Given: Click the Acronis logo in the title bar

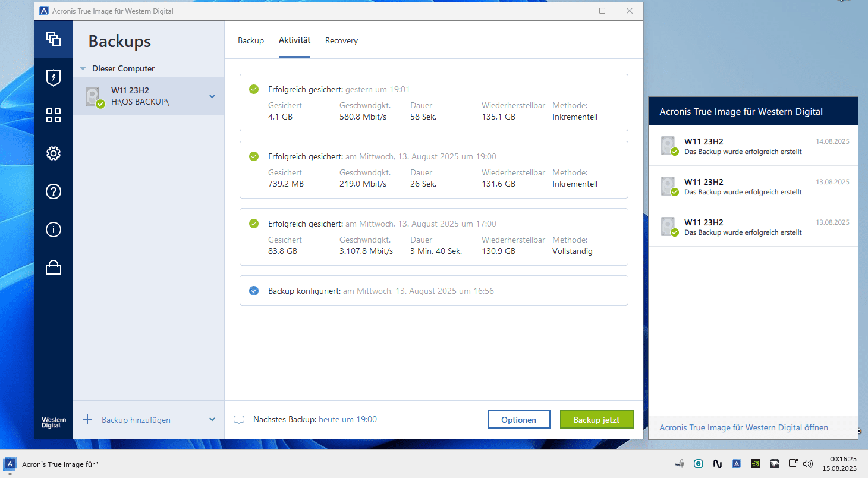Looking at the screenshot, I should pyautogui.click(x=43, y=11).
